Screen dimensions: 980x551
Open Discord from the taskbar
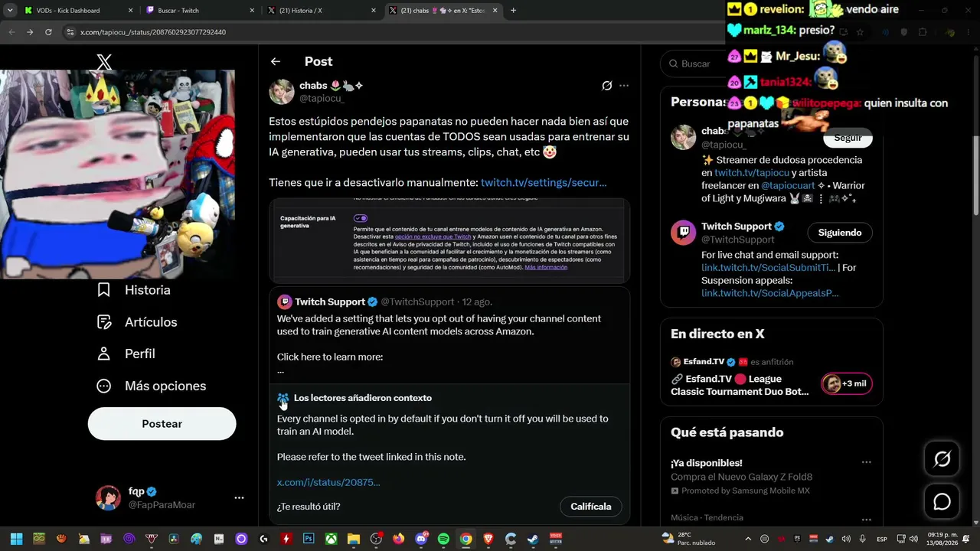click(x=421, y=539)
